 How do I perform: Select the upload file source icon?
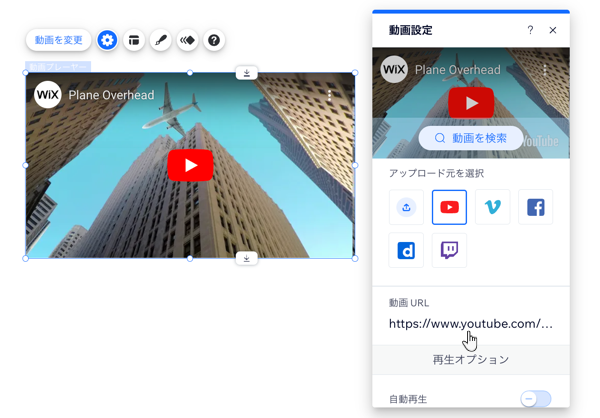pyautogui.click(x=406, y=207)
